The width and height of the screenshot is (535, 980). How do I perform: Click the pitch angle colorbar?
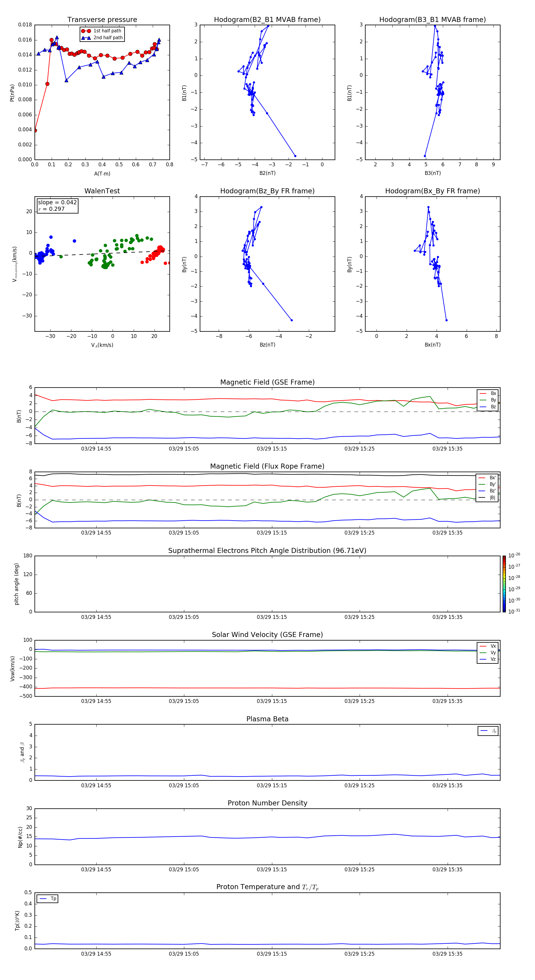pyautogui.click(x=504, y=584)
